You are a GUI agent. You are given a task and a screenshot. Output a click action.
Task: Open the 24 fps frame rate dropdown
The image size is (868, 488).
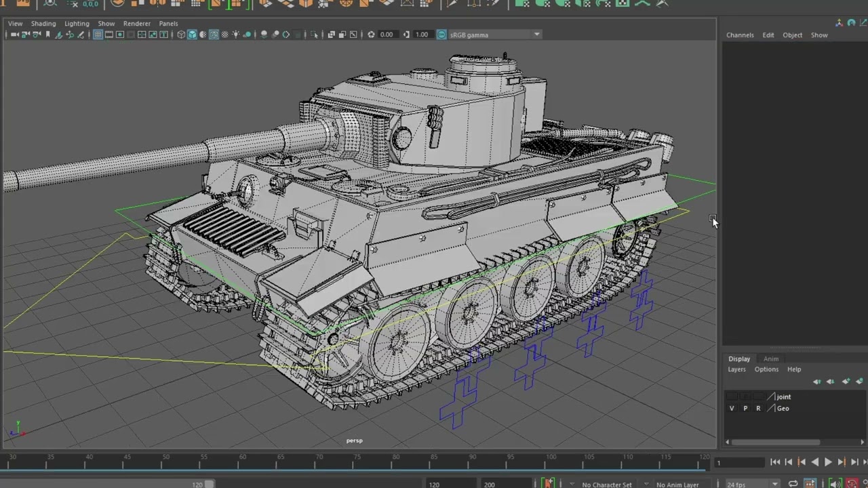[753, 485]
